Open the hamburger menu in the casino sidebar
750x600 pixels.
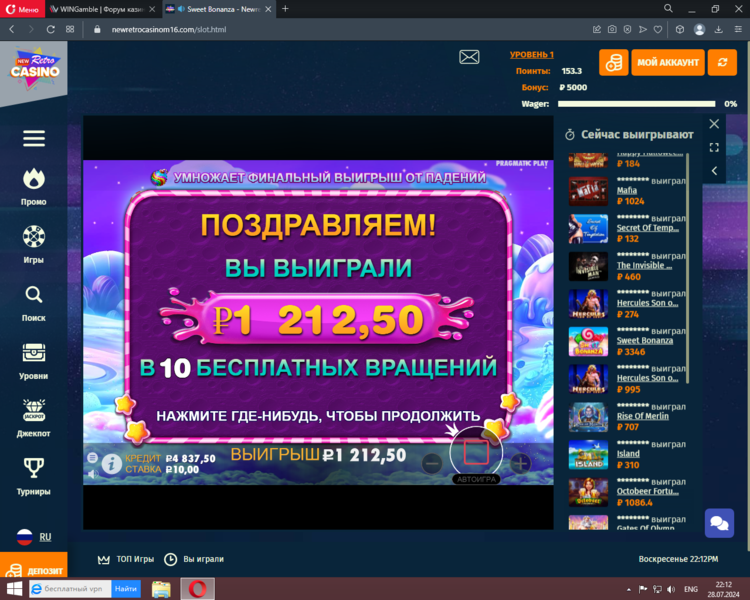[x=33, y=139]
